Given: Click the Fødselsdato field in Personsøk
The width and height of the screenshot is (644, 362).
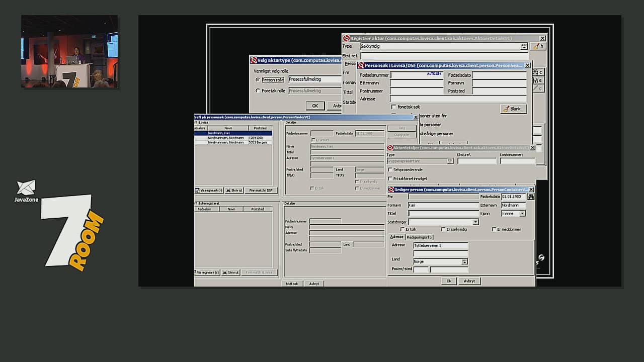Looking at the screenshot, I should 499,75.
